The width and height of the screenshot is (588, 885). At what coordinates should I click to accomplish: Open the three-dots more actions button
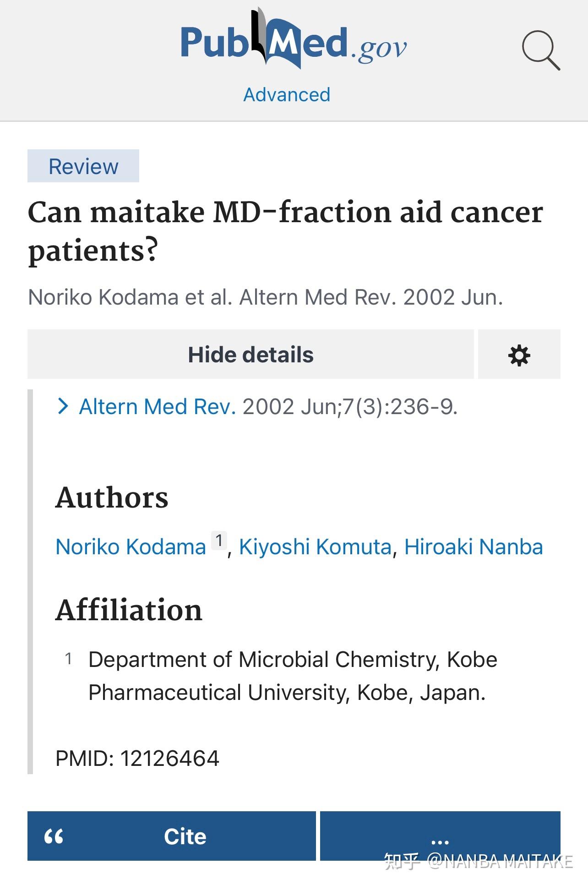click(x=440, y=836)
